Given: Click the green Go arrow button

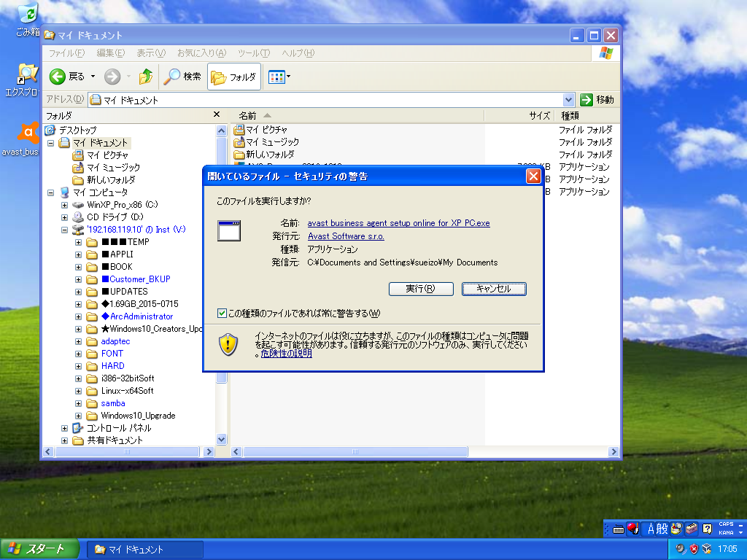Looking at the screenshot, I should [587, 99].
